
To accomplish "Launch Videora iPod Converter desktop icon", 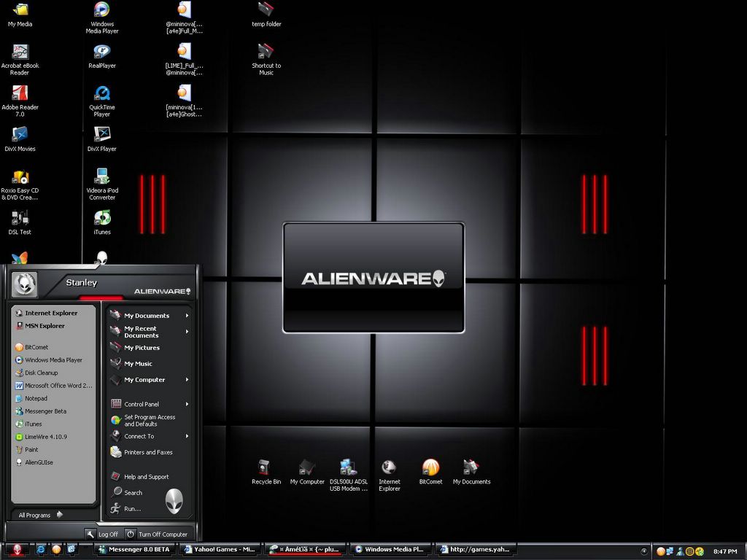I will coord(102,184).
